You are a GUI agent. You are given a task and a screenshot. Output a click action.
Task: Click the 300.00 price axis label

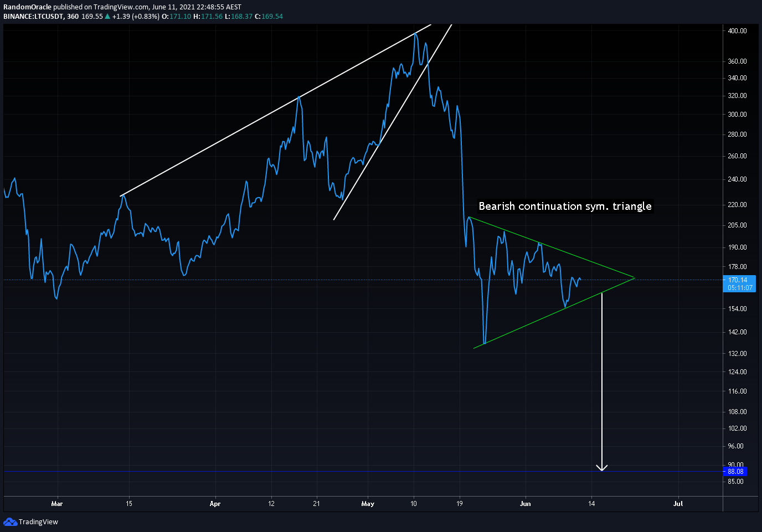737,115
